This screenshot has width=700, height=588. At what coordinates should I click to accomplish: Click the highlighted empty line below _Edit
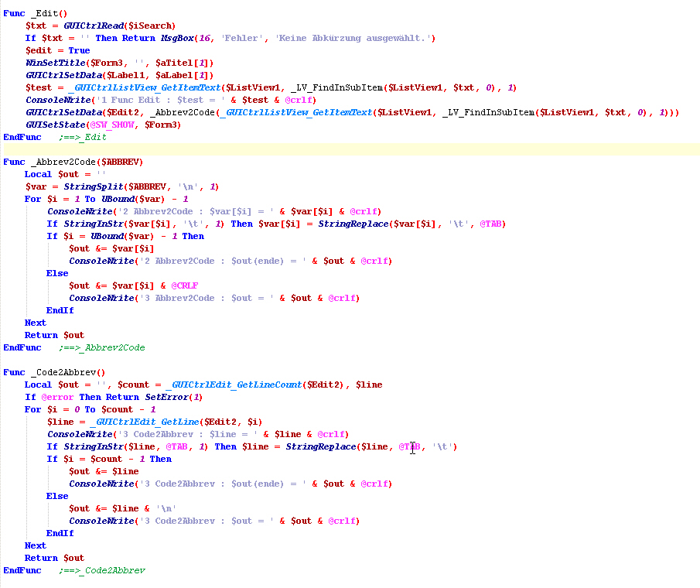348,149
